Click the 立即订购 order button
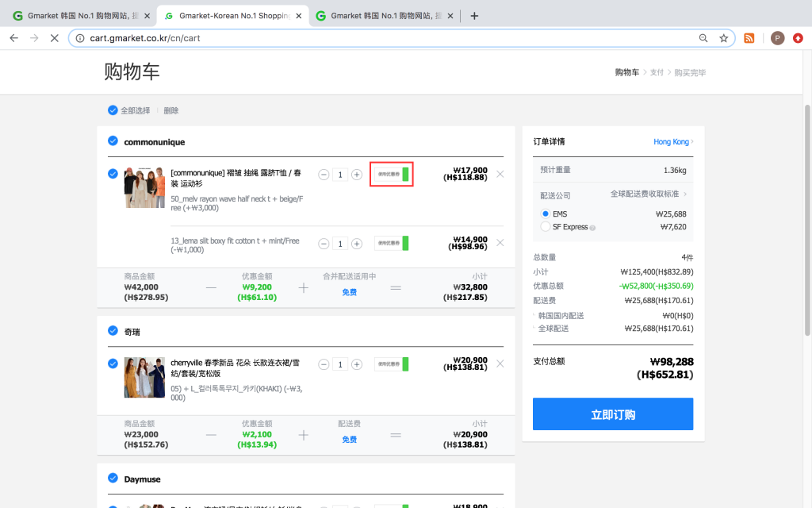 (613, 414)
